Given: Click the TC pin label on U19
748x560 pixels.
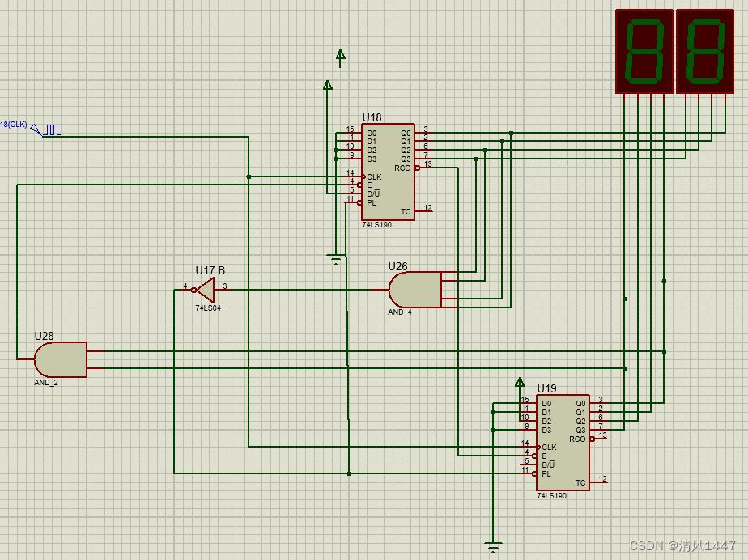Looking at the screenshot, I should click(580, 483).
